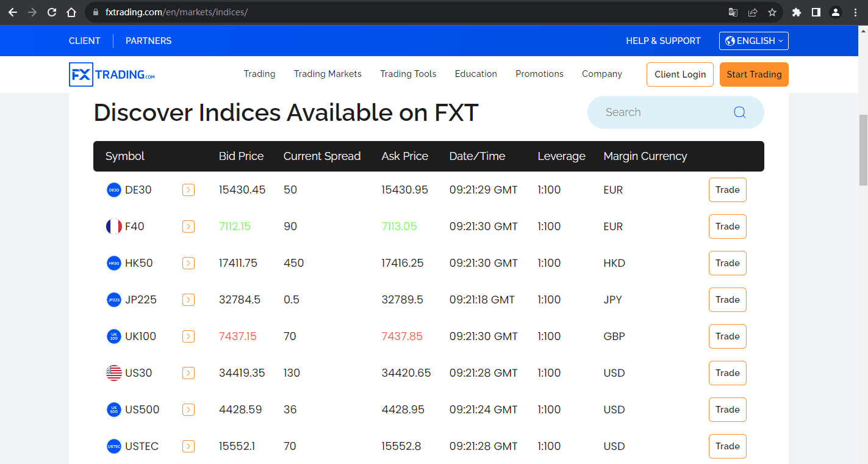Open the Promotions menu
Image resolution: width=868 pixels, height=464 pixels.
point(539,74)
